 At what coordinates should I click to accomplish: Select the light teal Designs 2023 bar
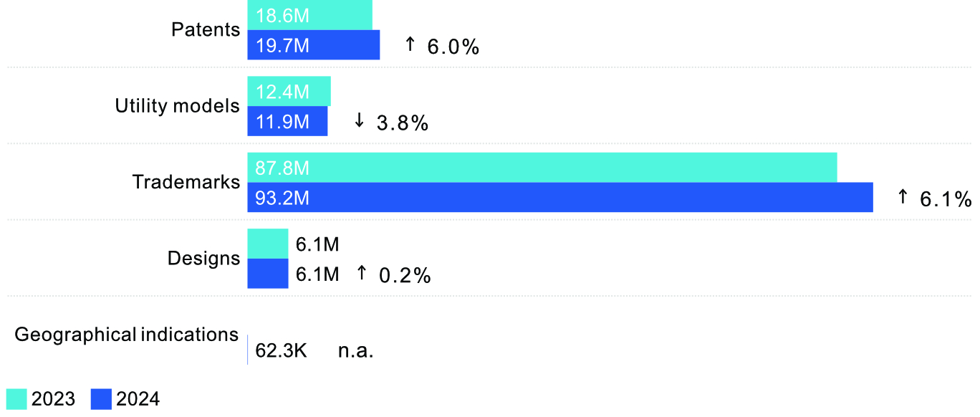267,244
